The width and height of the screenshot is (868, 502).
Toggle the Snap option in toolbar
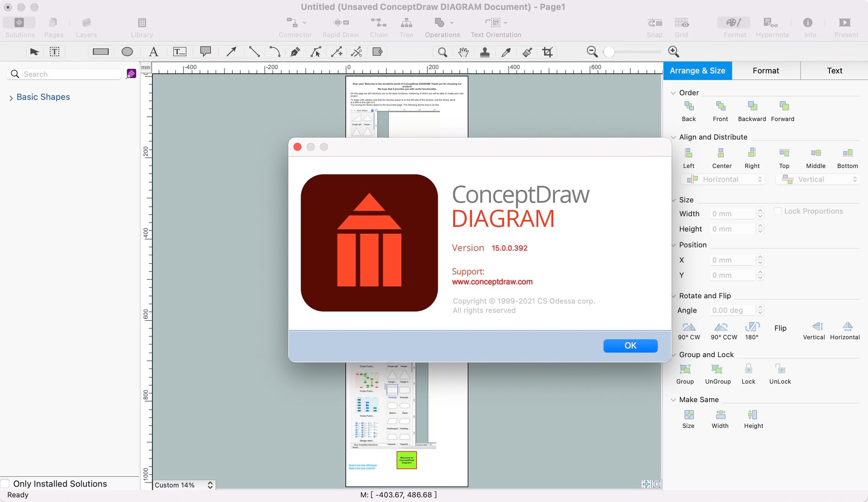654,27
